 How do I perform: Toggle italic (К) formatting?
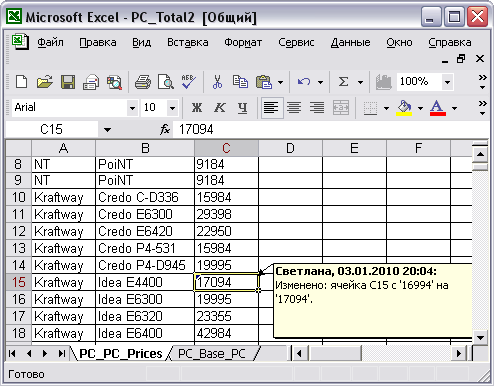point(220,108)
